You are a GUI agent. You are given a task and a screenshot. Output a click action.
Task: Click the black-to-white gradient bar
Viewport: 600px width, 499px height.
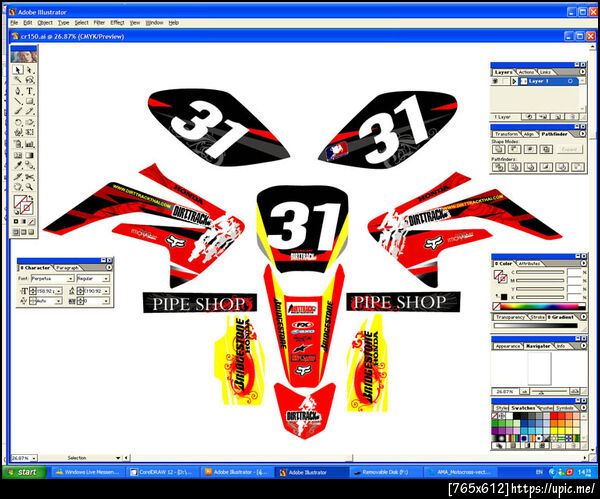[536, 326]
